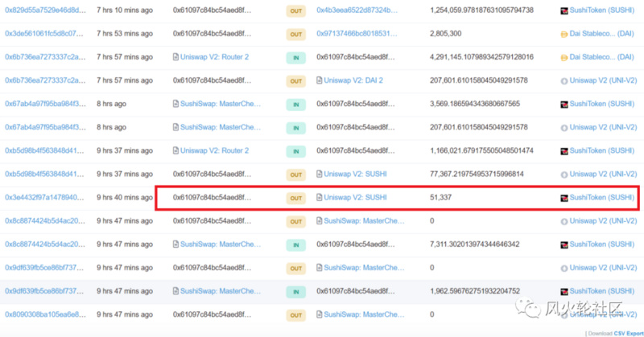This screenshot has height=337, width=644.
Task: Open transaction hash 0x3e4432f97a1478940...
Action: [44, 197]
